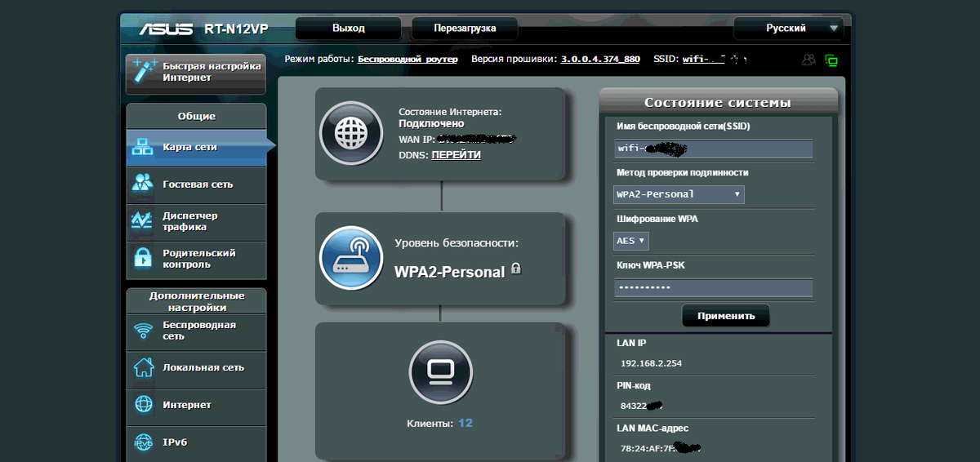This screenshot has width=980, height=462.
Task: Open the Беспроводной роутер mode link
Action: click(x=408, y=60)
